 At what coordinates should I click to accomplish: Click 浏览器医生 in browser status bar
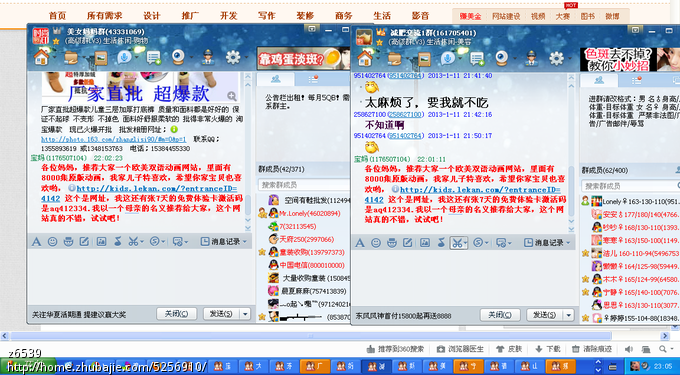460,349
